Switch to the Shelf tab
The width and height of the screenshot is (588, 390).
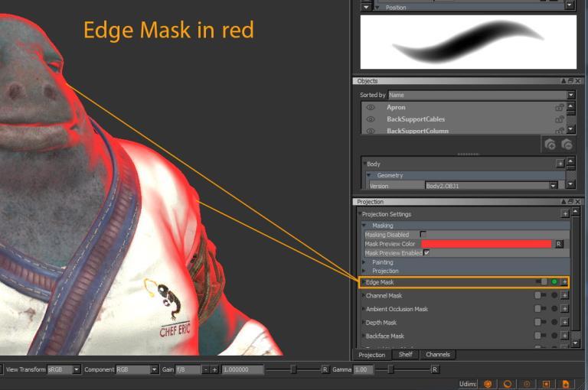click(x=405, y=354)
